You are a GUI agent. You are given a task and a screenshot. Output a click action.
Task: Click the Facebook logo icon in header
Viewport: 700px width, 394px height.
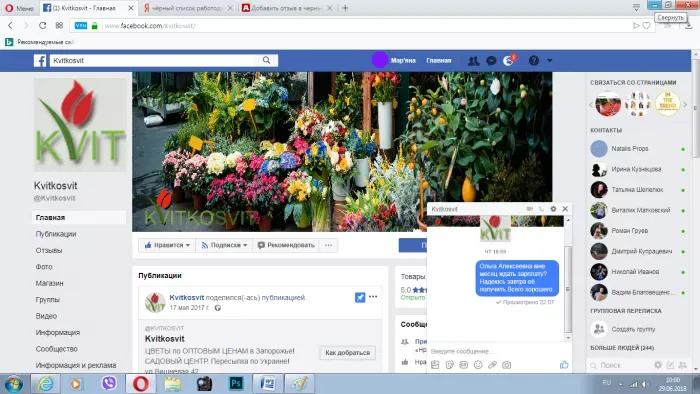[x=40, y=61]
